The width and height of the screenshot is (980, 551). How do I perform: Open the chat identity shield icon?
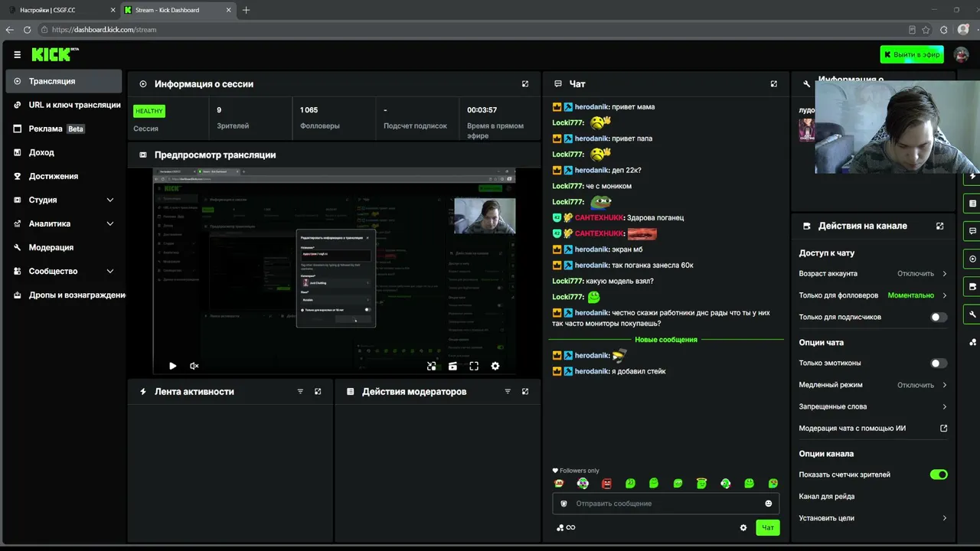(564, 504)
